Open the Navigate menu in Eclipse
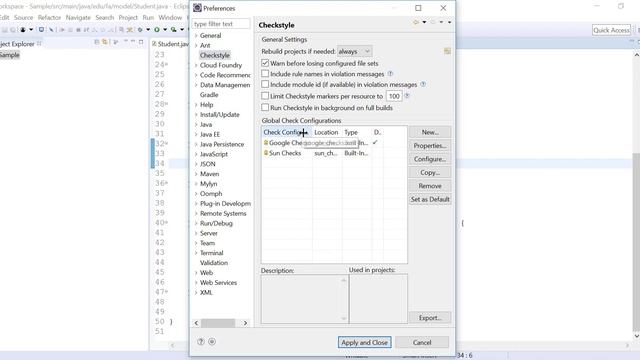640x360 pixels. pyautogui.click(x=78, y=18)
